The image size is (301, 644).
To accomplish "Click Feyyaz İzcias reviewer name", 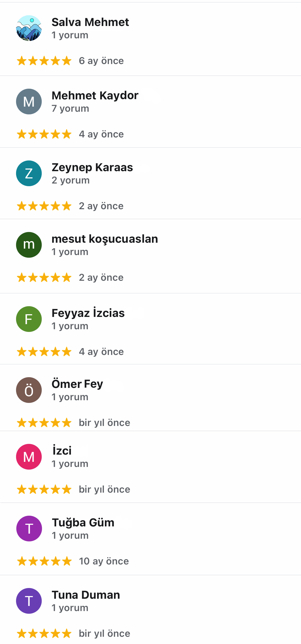I will click(88, 313).
